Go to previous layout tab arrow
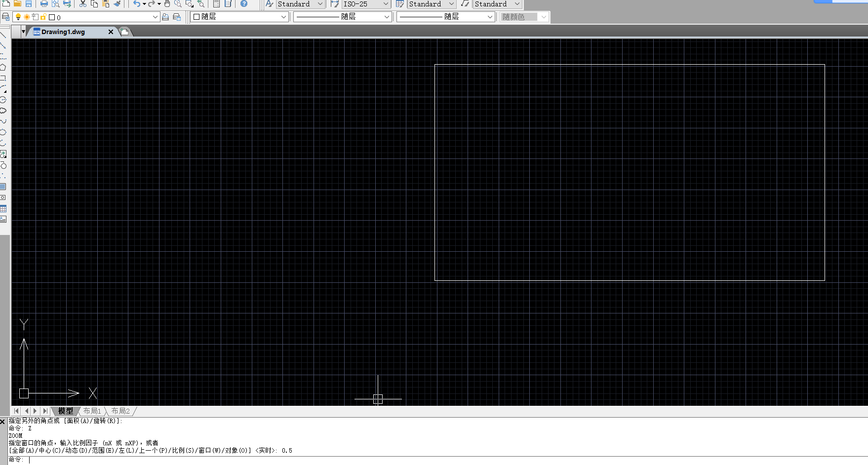Screen dimensions: 868x465 (x=26, y=411)
